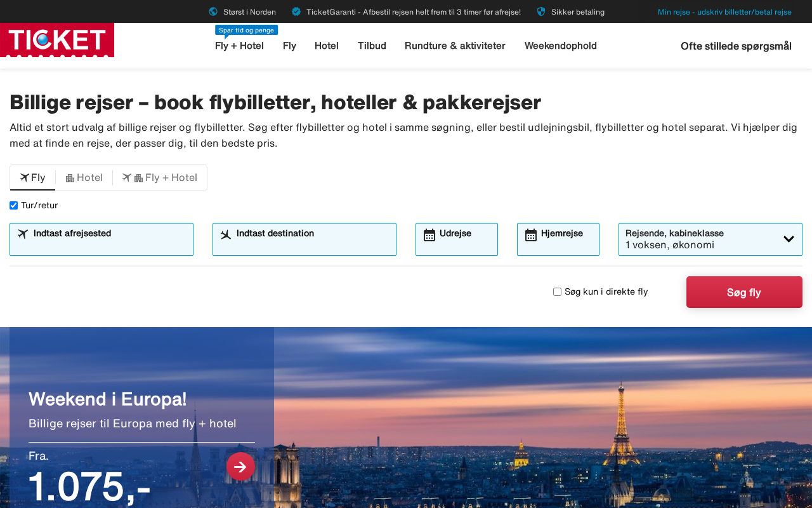Click the shield icon beside Sikker betaling

tap(541, 11)
